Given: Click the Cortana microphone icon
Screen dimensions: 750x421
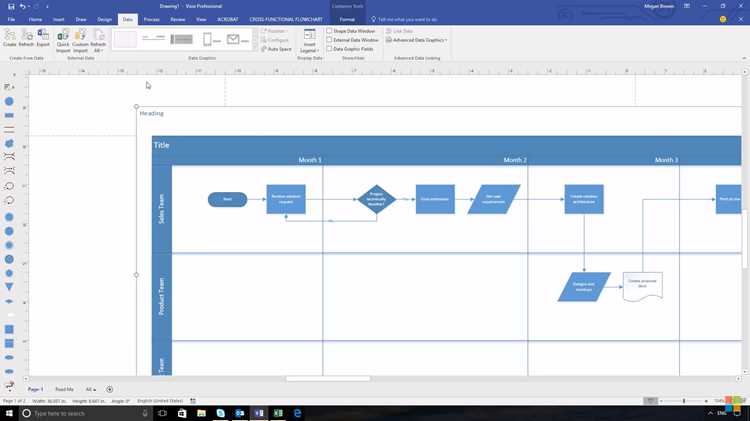Looking at the screenshot, I should (x=145, y=413).
